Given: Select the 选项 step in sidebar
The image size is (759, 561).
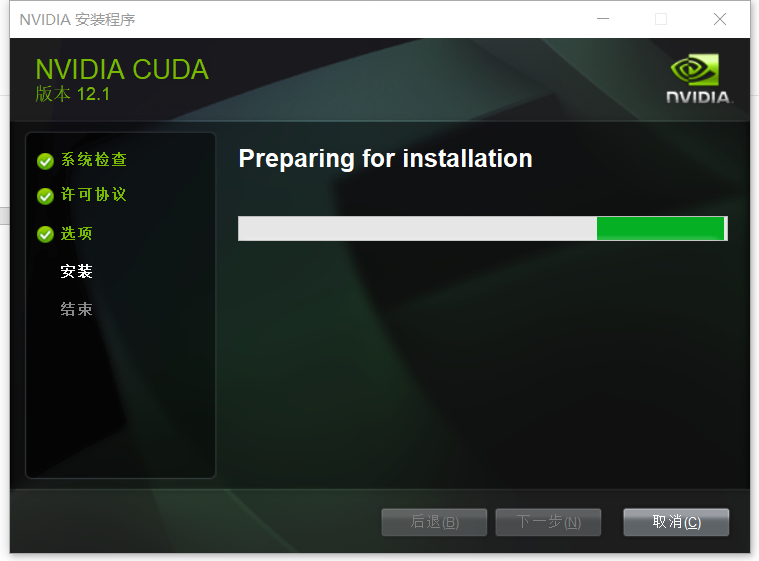Looking at the screenshot, I should (76, 233).
